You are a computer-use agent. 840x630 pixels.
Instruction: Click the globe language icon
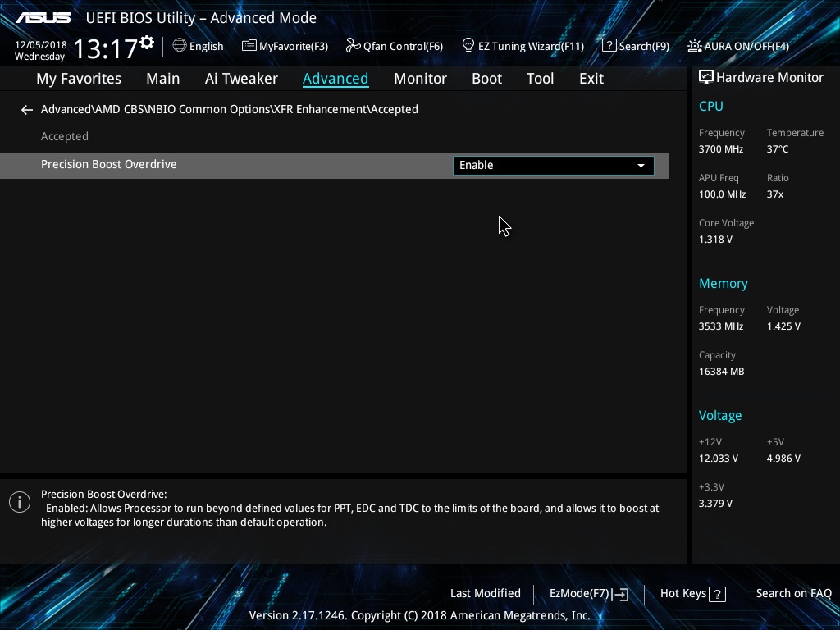180,46
